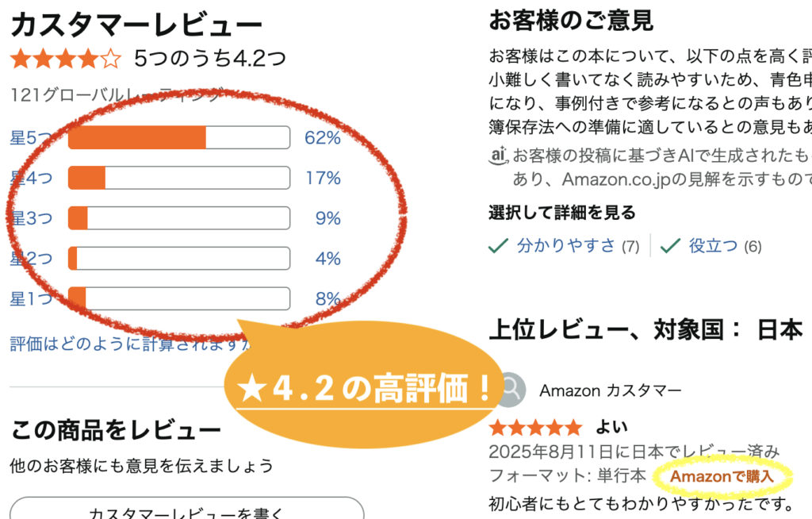Click the Amazonで購入 verified purchase label
This screenshot has width=812, height=519.
[x=722, y=476]
